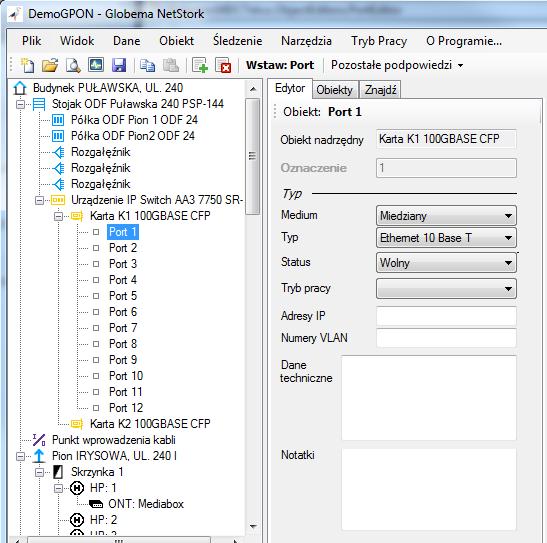Collapse the HP: 1 tree node
Screen dimensions: 547x543
click(58, 488)
